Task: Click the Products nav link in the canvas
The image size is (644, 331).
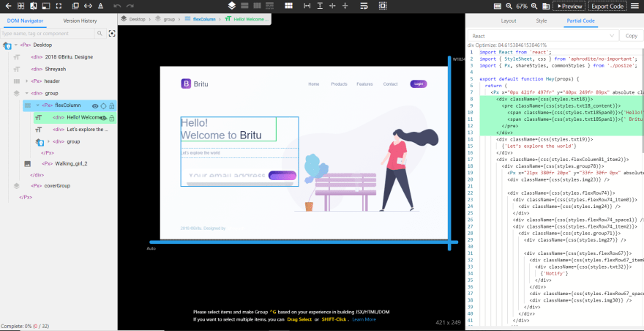Action: coord(339,84)
